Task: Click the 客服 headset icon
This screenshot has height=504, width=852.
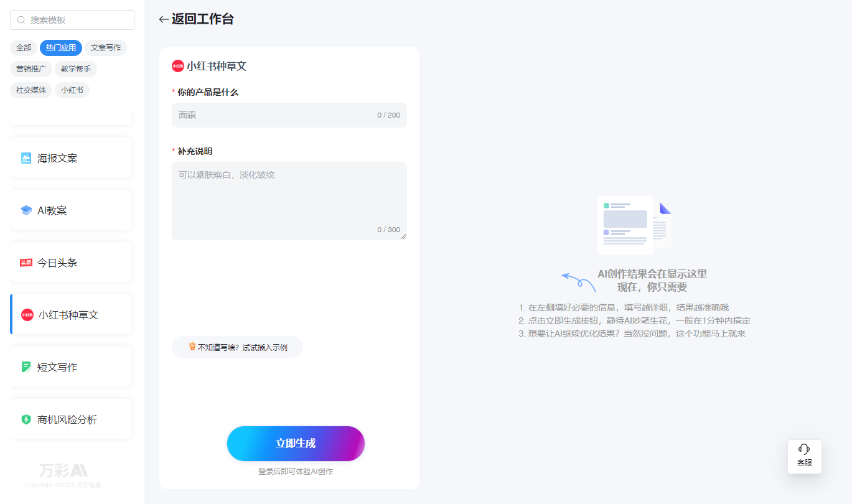Action: tap(804, 449)
